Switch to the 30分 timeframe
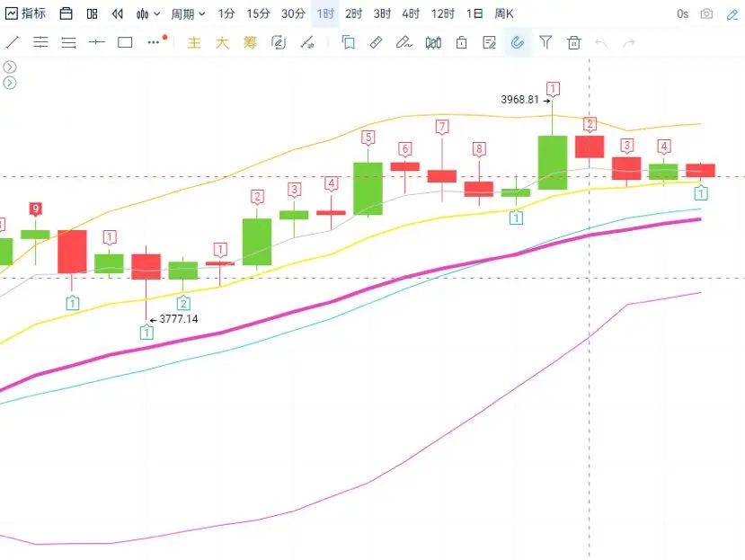 [x=293, y=13]
